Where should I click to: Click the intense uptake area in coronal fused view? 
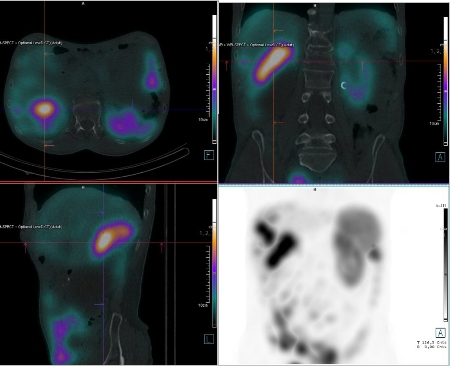[273, 64]
